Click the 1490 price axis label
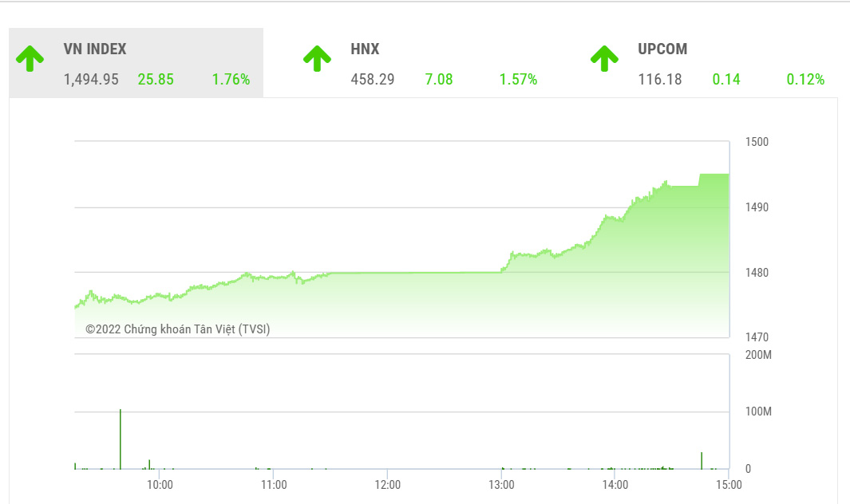The height and width of the screenshot is (504, 850). pyautogui.click(x=756, y=207)
